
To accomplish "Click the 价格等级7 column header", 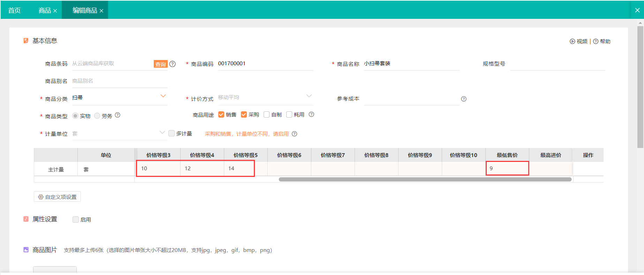I will pyautogui.click(x=333, y=155).
